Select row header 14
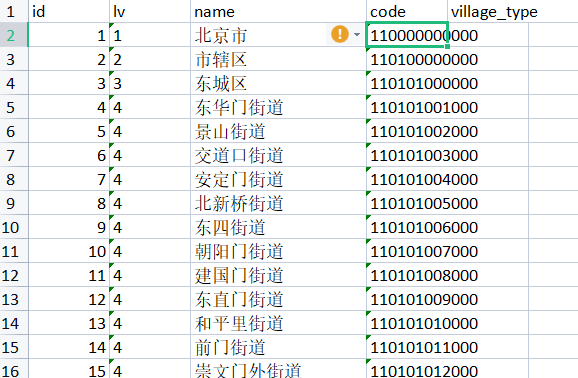Screen dimensions: 578x378 coord(14,323)
